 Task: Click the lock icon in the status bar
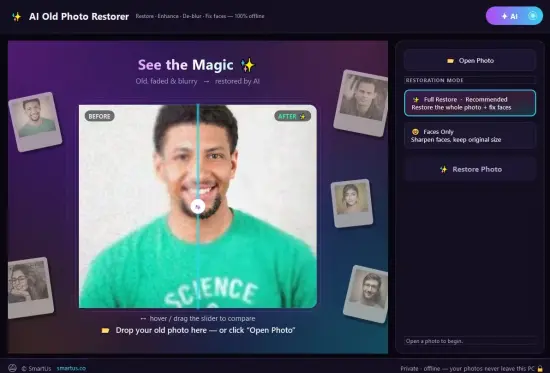click(540, 368)
